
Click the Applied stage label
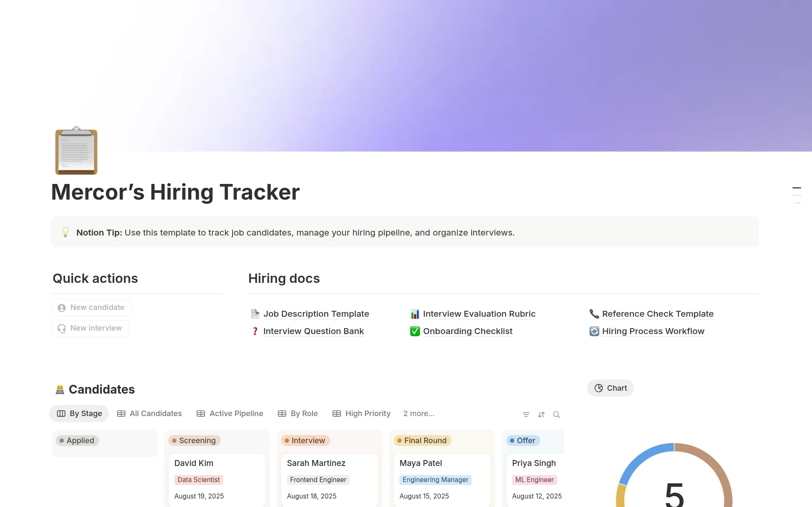pyautogui.click(x=77, y=441)
